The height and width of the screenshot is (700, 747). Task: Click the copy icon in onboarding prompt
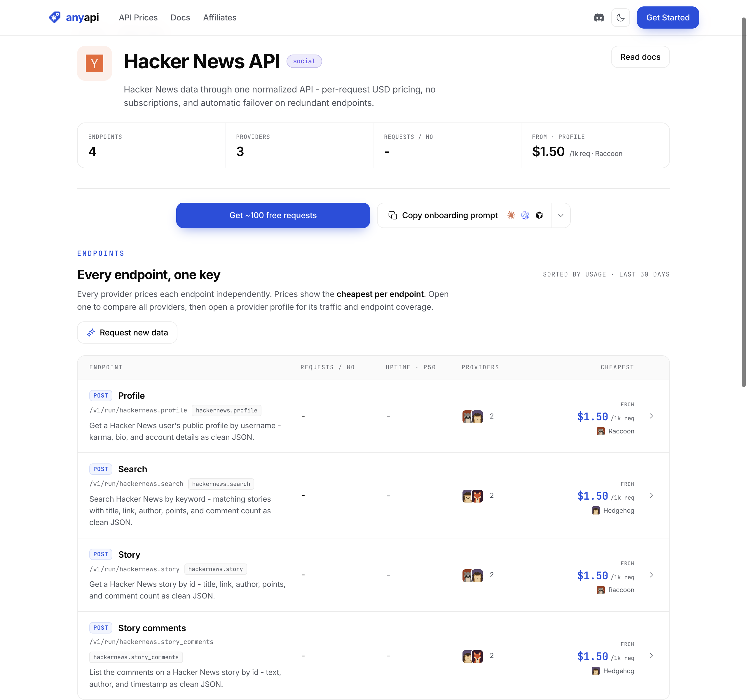pyautogui.click(x=393, y=215)
